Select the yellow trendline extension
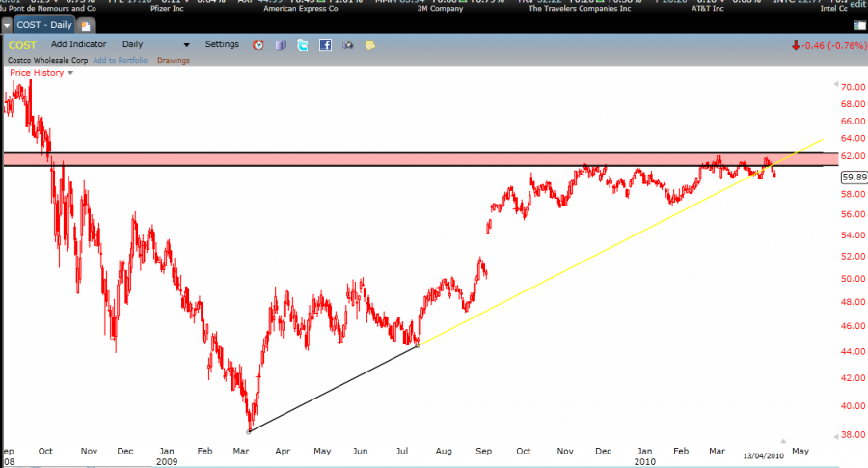Screen dimensions: 868x468 click(620, 242)
